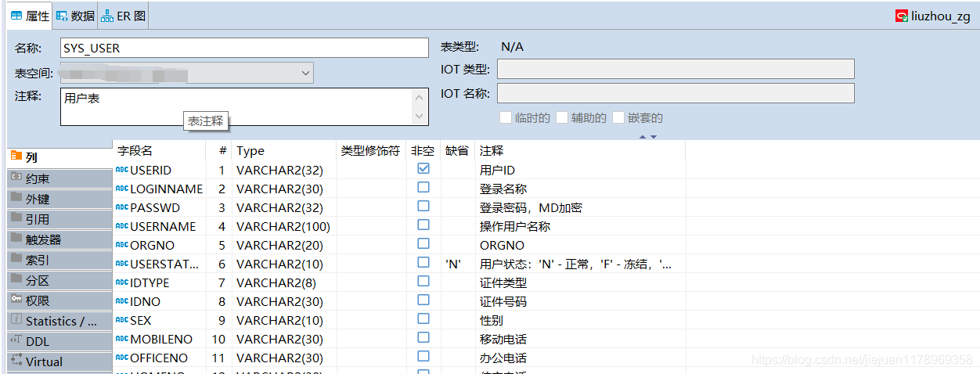Screen dimensions: 980x374
Task: Click the 权限 permissions key icon
Action: [16, 300]
